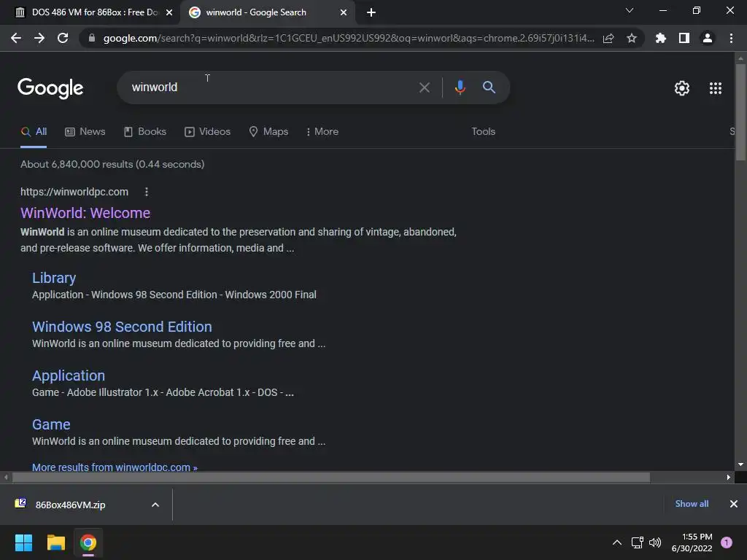
Task: Open the new tab plus button
Action: pyautogui.click(x=371, y=12)
